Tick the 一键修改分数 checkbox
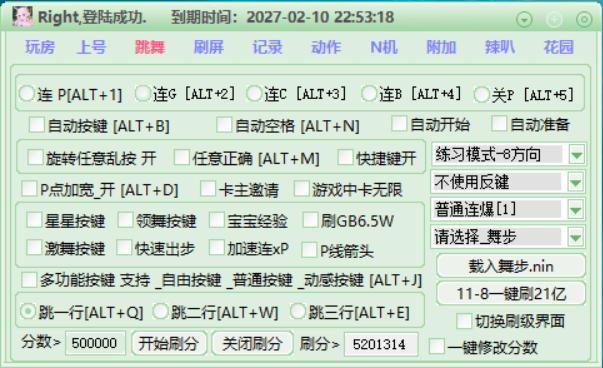Screen dimensions: 603x368 pos(437,346)
